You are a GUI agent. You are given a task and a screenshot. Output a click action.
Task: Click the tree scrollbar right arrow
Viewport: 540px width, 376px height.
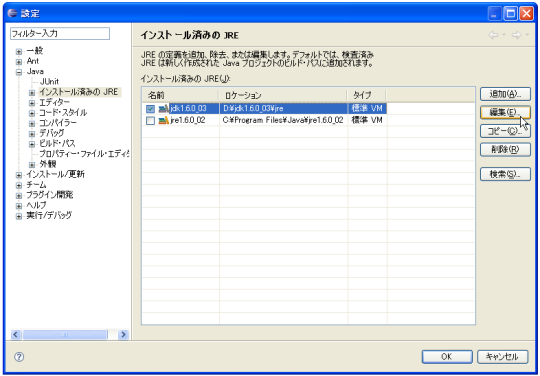(x=123, y=334)
